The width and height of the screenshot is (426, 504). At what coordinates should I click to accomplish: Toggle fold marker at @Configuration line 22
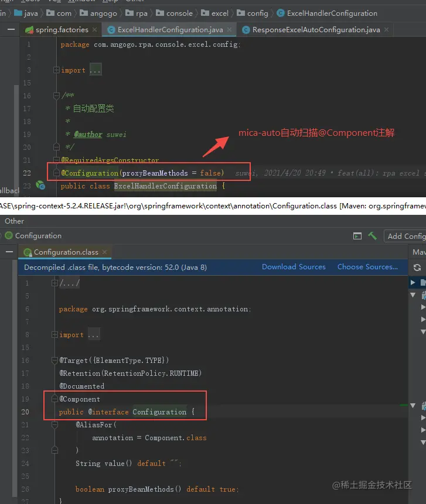coord(56,173)
